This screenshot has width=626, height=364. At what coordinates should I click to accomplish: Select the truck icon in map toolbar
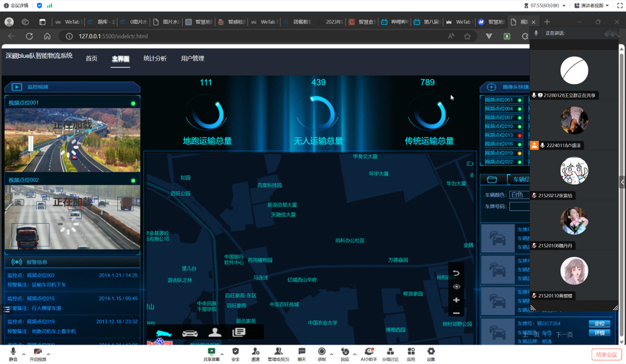(x=164, y=333)
